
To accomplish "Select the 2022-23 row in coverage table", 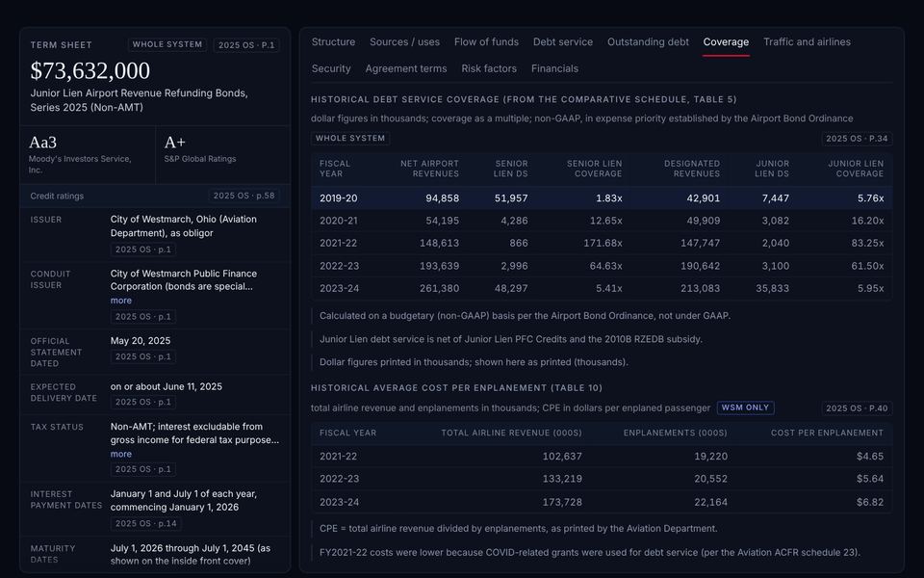I will (x=602, y=266).
